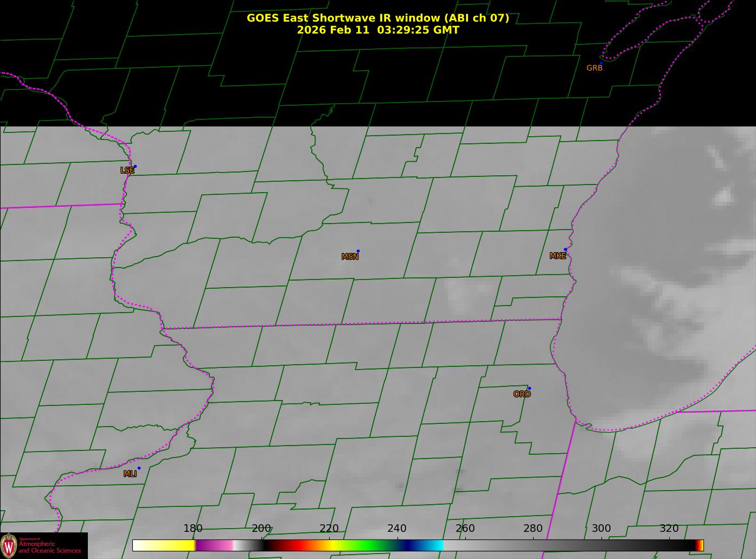756x559 pixels.
Task: Click the LSE station label
Action: [x=127, y=170]
